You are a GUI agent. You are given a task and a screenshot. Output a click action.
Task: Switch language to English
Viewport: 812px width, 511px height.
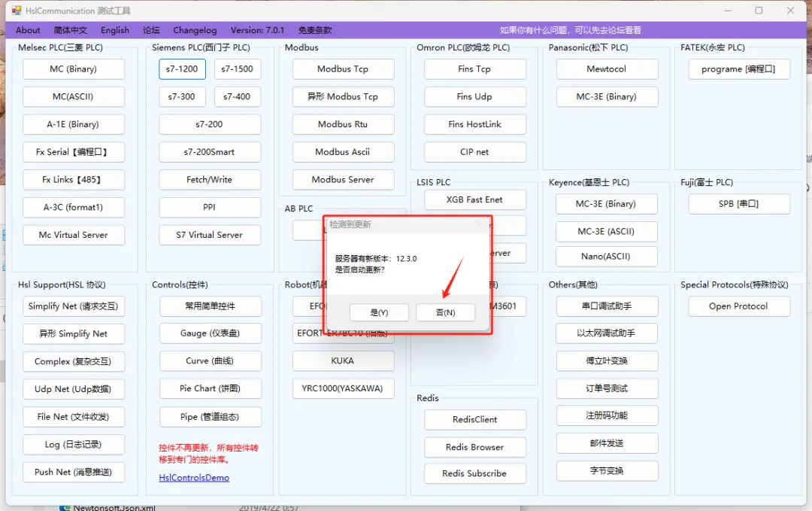(x=115, y=30)
